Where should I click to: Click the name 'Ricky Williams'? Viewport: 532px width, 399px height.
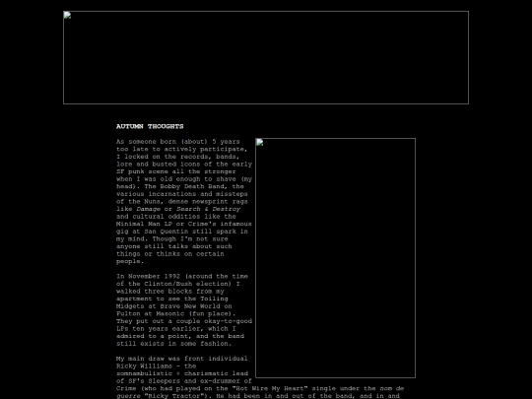pyautogui.click(x=144, y=366)
